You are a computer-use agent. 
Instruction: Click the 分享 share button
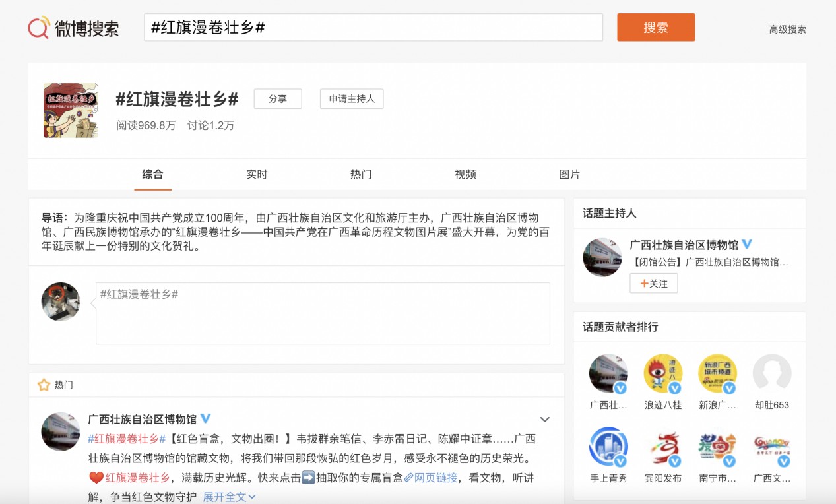[x=278, y=99]
